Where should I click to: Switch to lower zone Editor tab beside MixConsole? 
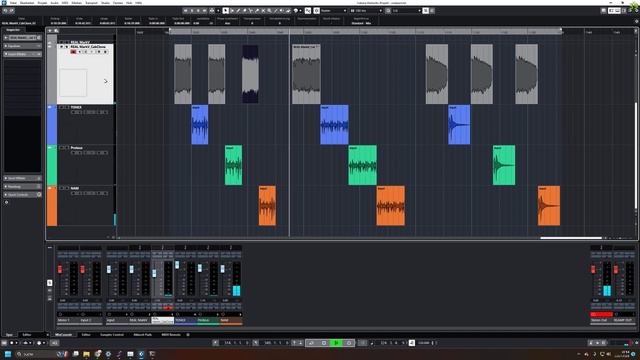click(x=86, y=335)
